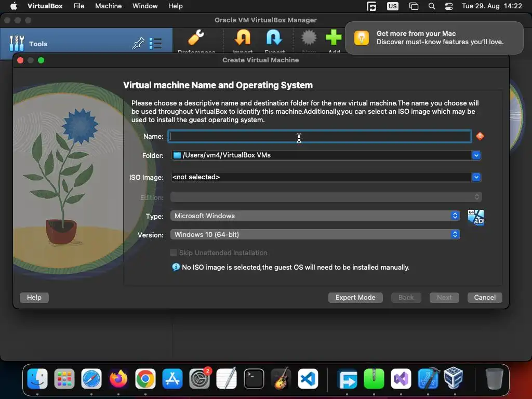Open the VirtualBox application menu
Viewport: 532px width, 399px height.
[45, 6]
